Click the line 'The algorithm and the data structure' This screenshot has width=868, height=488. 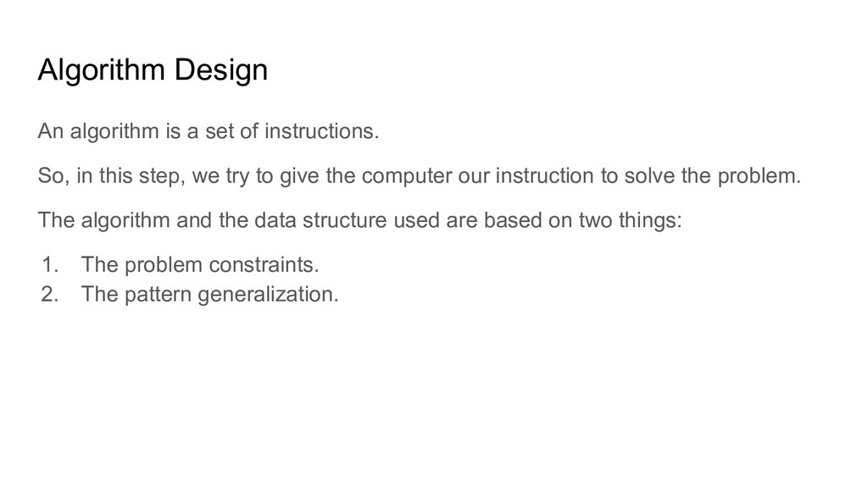359,220
